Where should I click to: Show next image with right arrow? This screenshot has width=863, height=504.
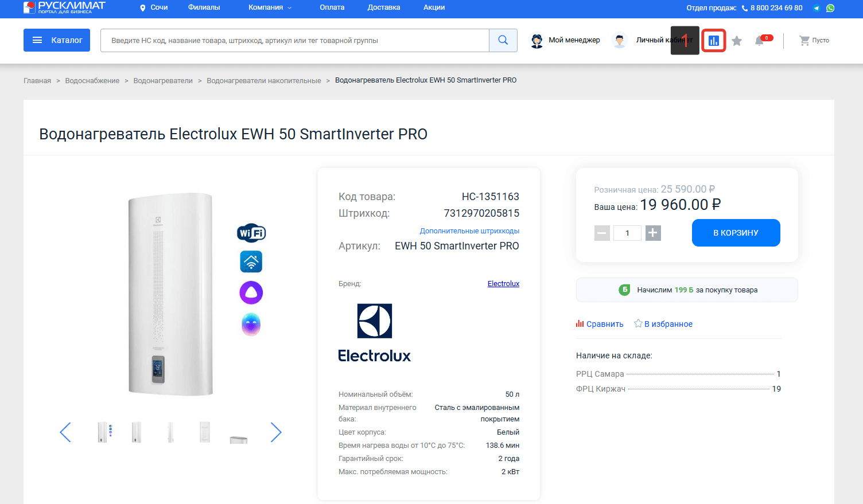pos(276,432)
